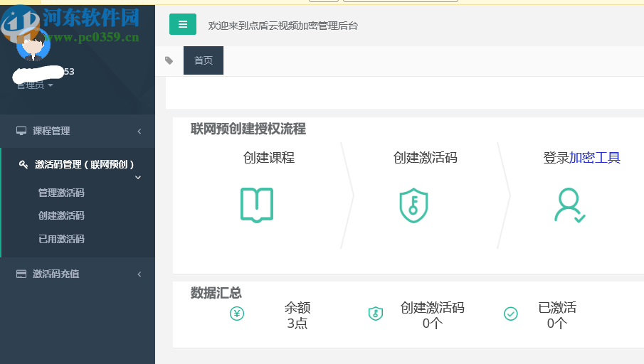Click the check circle icon beside 已激活
Image resolution: width=644 pixels, height=364 pixels.
pos(510,314)
